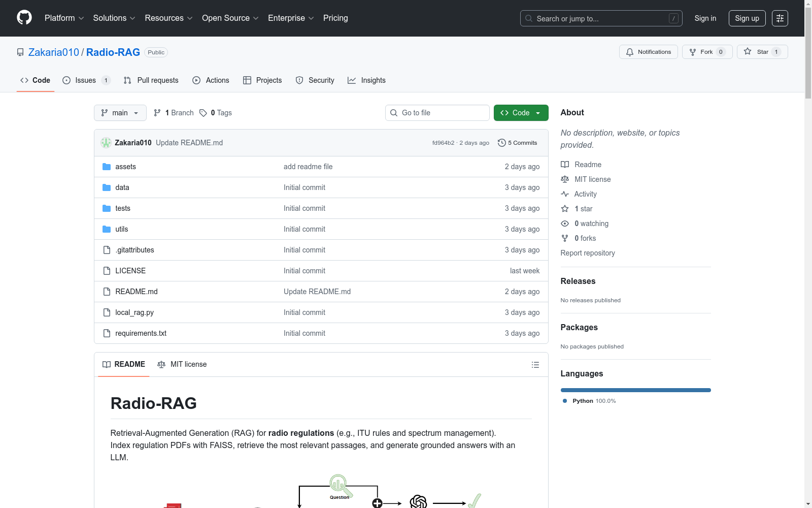812x508 pixels.
Task: View the 5 Commits history link
Action: [518, 143]
